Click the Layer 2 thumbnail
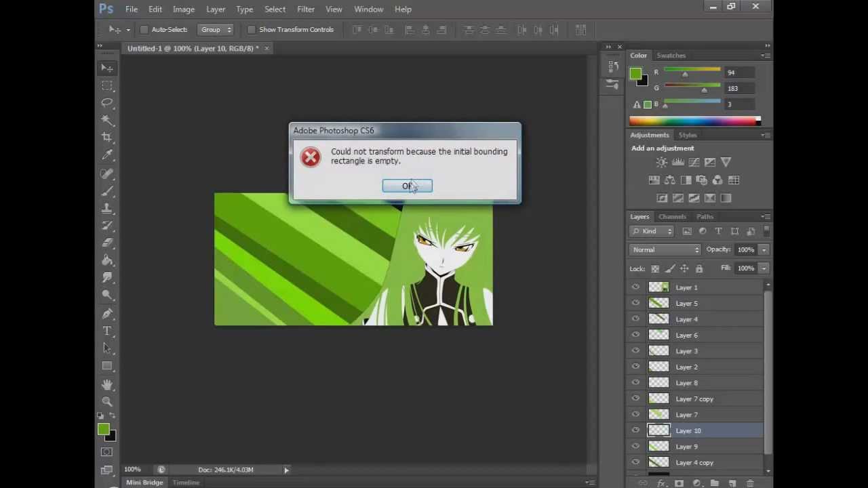Image resolution: width=868 pixels, height=488 pixels. click(658, 367)
